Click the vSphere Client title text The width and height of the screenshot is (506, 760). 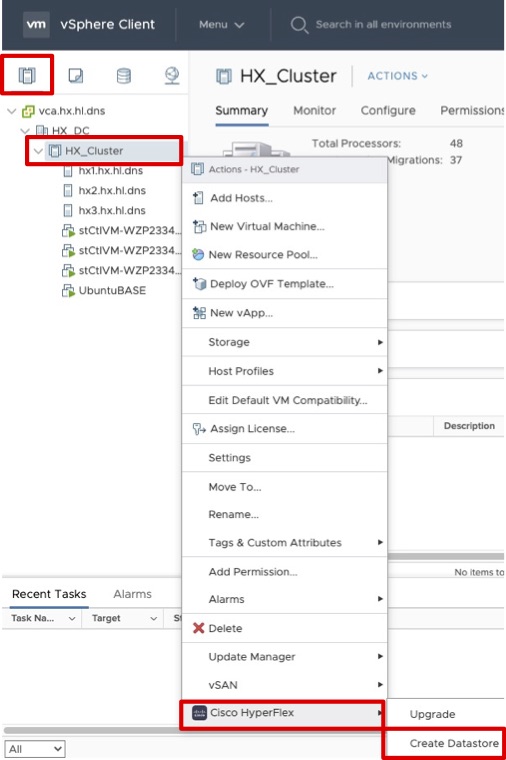(x=108, y=24)
